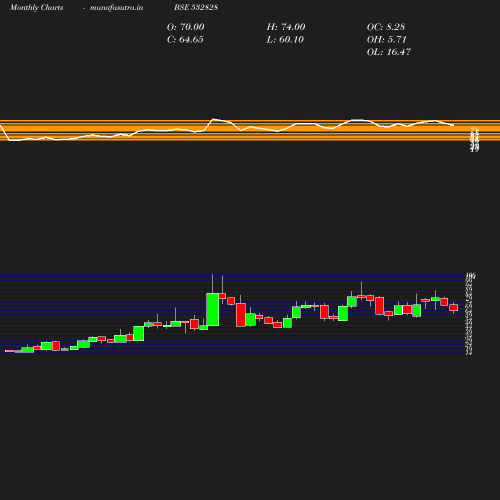Click the last red candlestick on the right

click(x=453, y=307)
